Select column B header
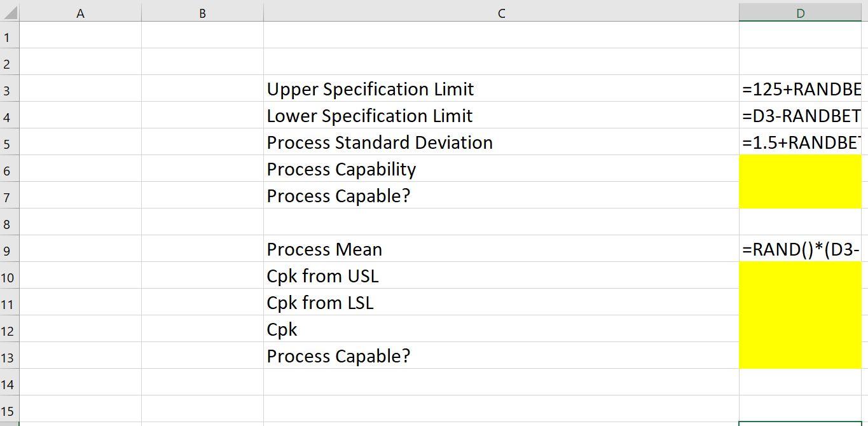The width and height of the screenshot is (868, 426). click(x=202, y=12)
